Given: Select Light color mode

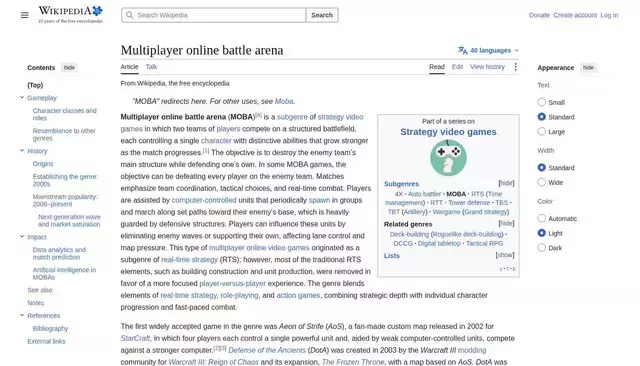Looking at the screenshot, I should pos(541,233).
